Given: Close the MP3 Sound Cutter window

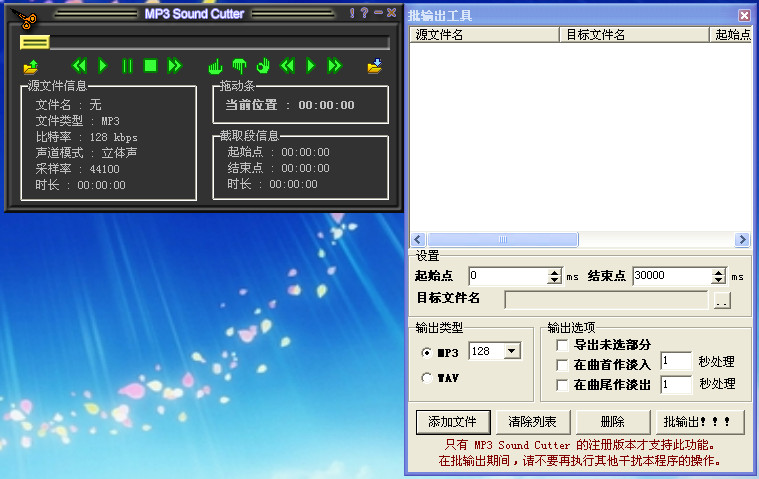Looking at the screenshot, I should click(392, 13).
